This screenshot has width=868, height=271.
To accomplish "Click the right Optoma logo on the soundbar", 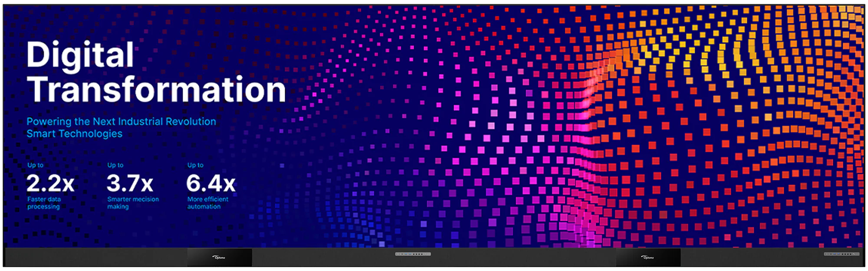I will click(648, 258).
